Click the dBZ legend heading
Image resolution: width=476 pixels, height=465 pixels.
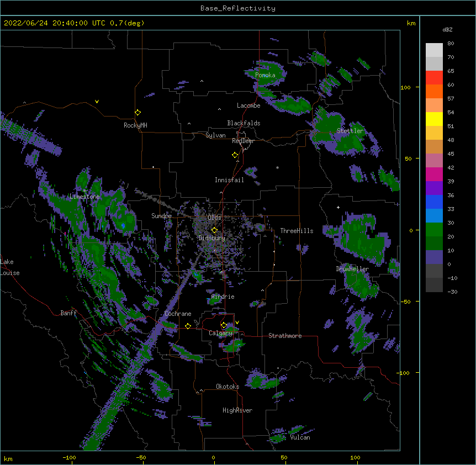447,30
